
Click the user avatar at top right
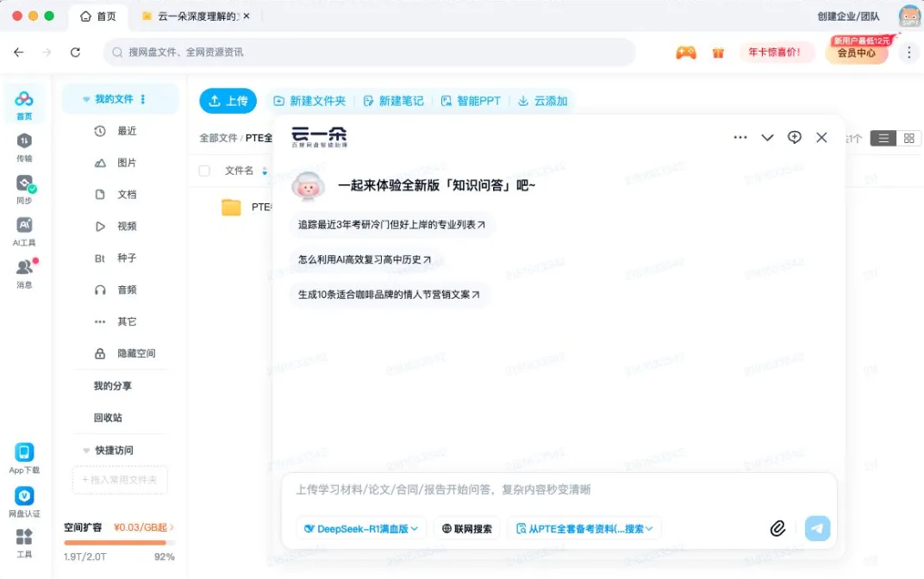pyautogui.click(x=910, y=16)
